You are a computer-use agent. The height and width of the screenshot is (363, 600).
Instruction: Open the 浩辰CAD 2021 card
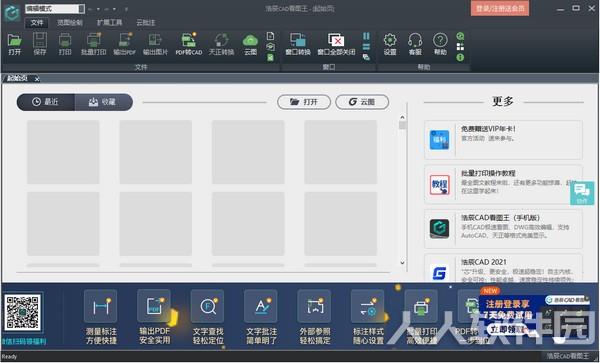click(x=503, y=268)
